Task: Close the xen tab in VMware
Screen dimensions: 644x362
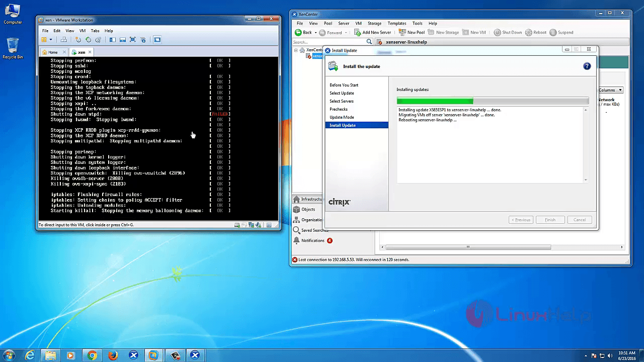Action: (90, 52)
